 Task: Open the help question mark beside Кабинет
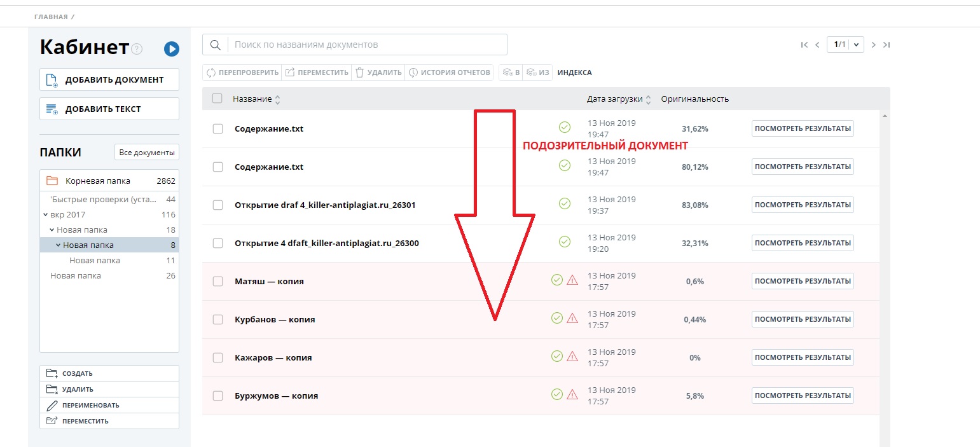tap(137, 50)
